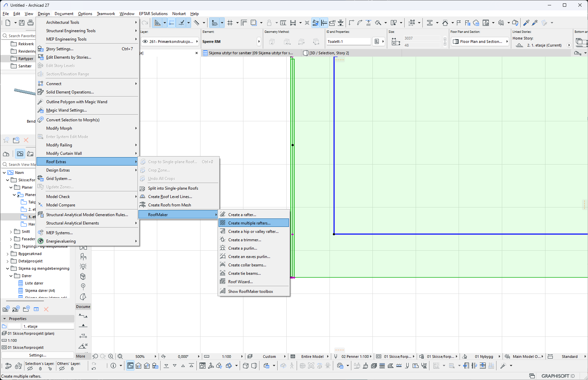Expand the Snitt folder in navigator
This screenshot has height=380, width=588.
[x=11, y=232]
